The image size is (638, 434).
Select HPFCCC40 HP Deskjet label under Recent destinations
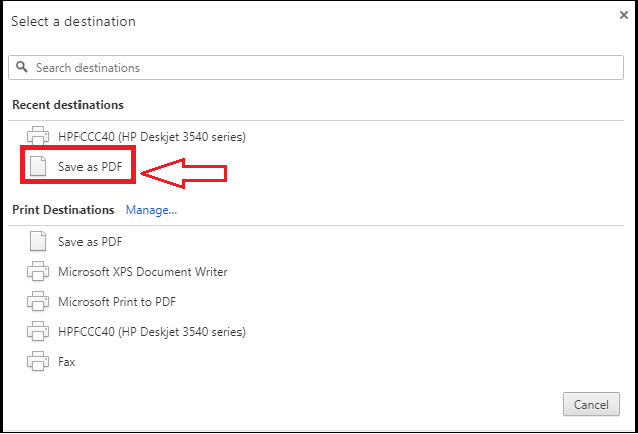[x=152, y=137]
